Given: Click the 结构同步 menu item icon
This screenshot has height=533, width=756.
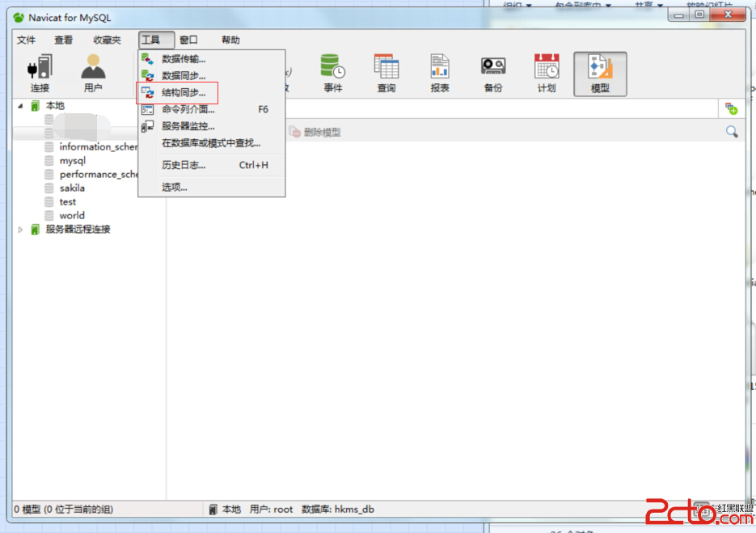Looking at the screenshot, I should (x=147, y=93).
